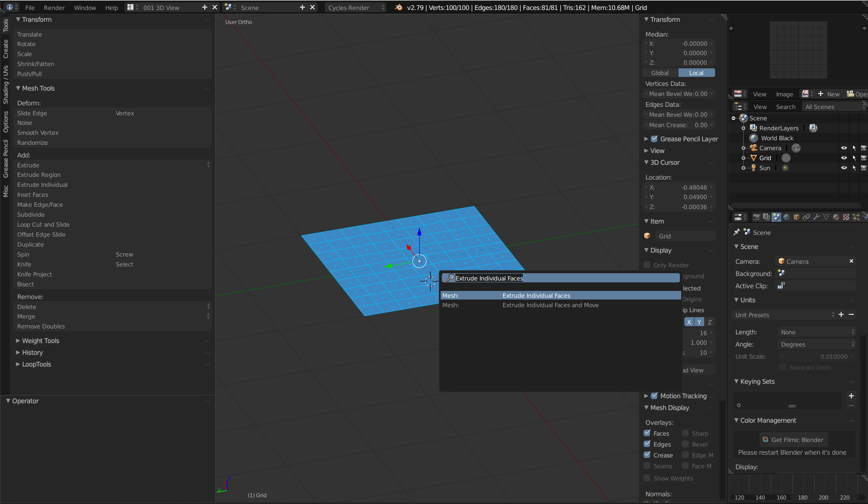Click the Extrude Region button

point(112,175)
